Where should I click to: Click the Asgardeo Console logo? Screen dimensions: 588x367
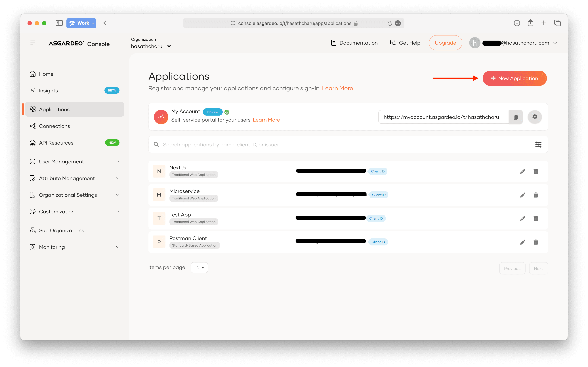pyautogui.click(x=79, y=43)
